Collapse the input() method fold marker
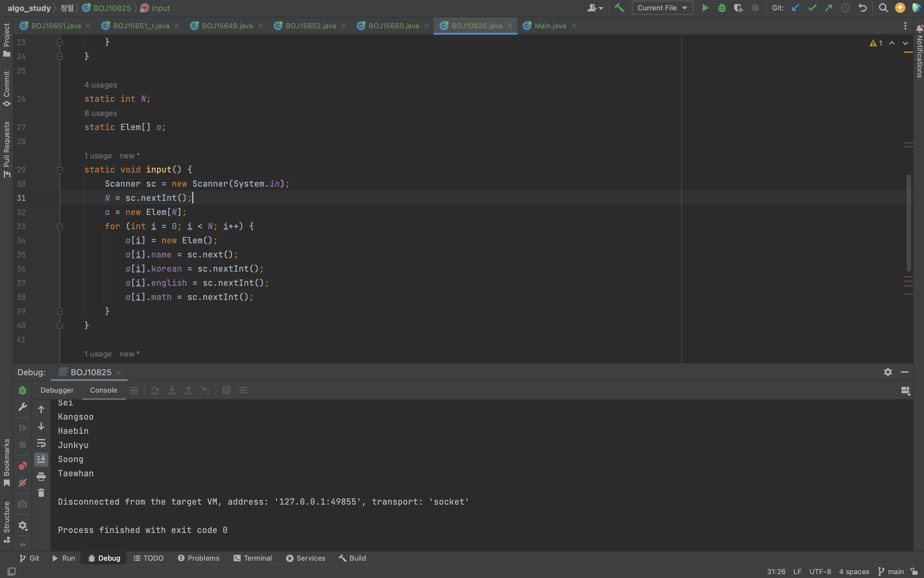The width and height of the screenshot is (924, 578). [x=60, y=170]
